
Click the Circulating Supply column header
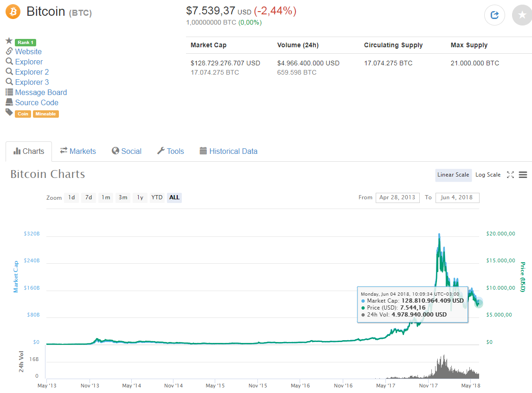[393, 45]
